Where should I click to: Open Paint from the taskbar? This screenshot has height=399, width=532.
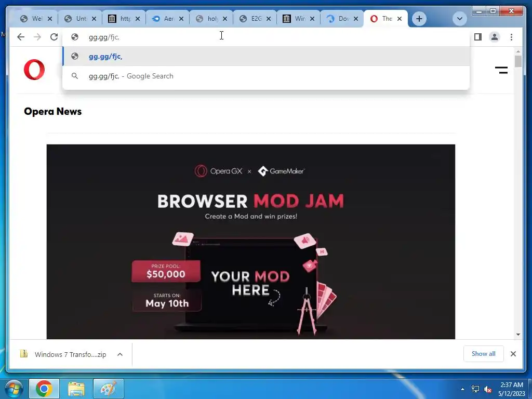pyautogui.click(x=109, y=389)
